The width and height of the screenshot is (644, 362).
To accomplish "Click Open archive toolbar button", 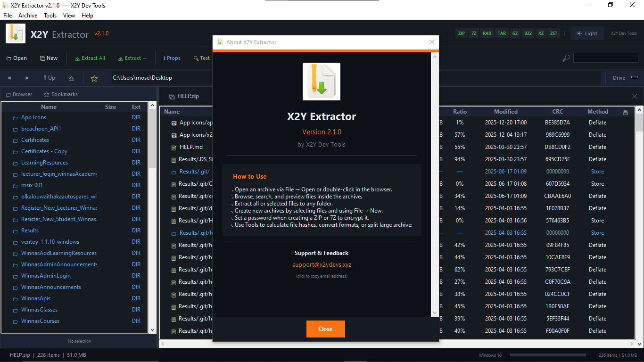I will [17, 58].
